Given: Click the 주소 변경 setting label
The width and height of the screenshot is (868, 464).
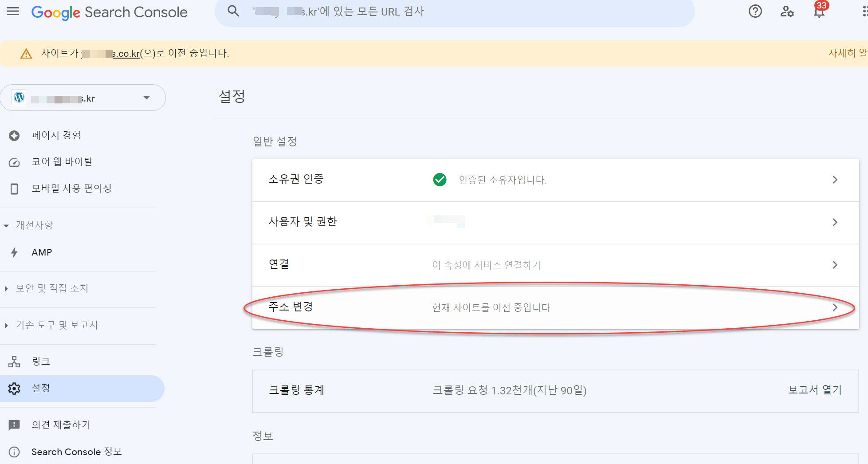Looking at the screenshot, I should [291, 307].
